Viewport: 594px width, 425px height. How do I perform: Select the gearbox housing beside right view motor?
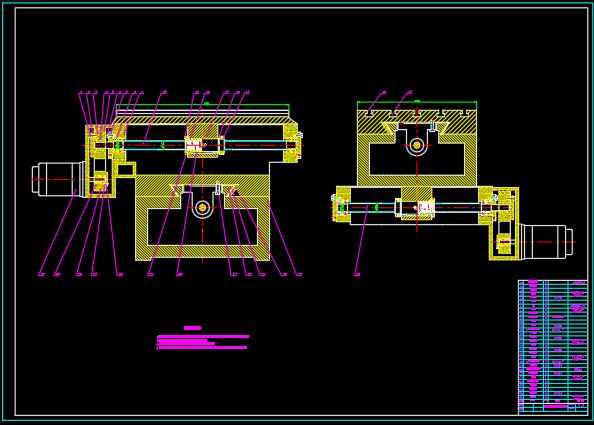(x=504, y=223)
